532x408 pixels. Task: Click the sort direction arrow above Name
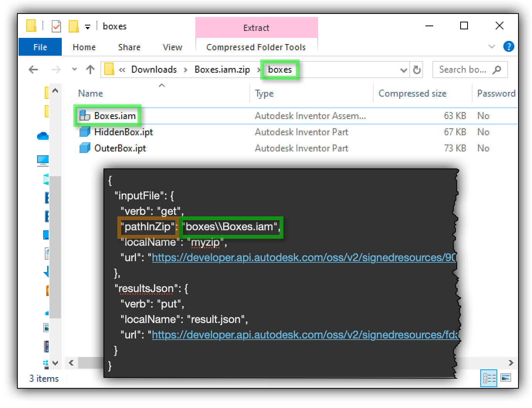point(162,85)
